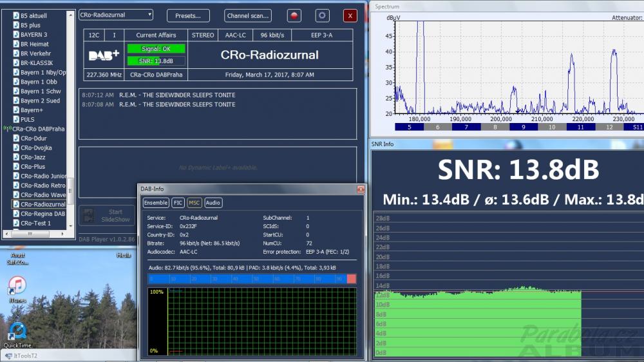
Task: Click the ItToolsT2 taskbar item
Action: [21, 356]
